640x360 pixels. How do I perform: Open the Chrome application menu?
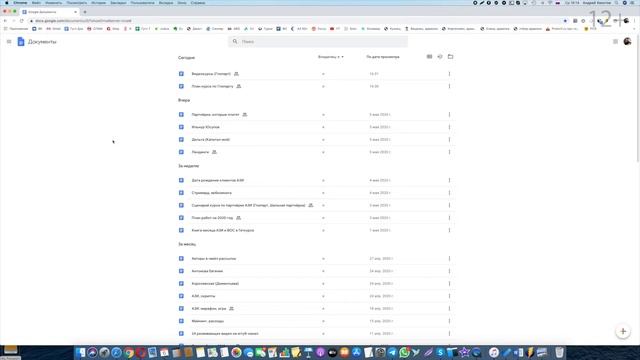click(20, 3)
